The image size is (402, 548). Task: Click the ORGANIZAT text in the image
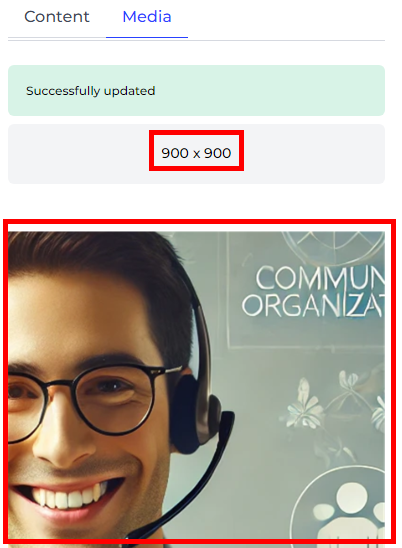click(x=313, y=306)
